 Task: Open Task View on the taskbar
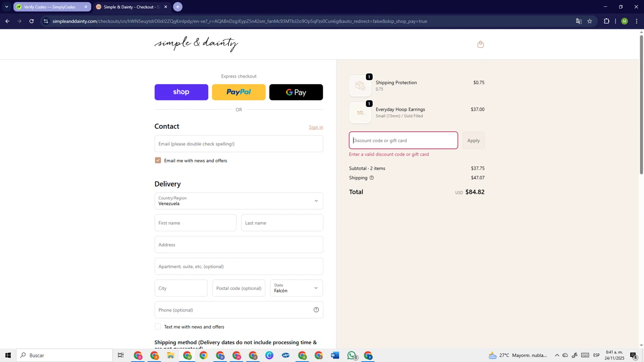(121, 355)
